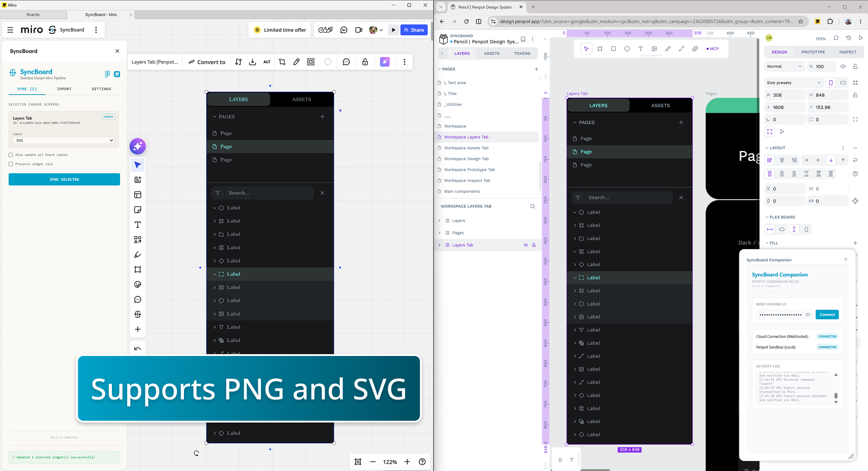
Task: Open Miro AI sparkle button on left toolbar
Action: [138, 146]
